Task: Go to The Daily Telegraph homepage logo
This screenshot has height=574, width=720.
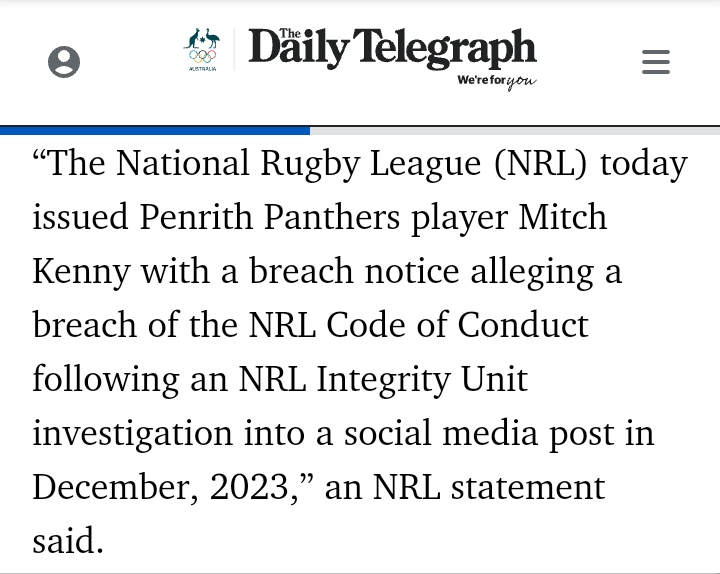Action: pos(392,49)
